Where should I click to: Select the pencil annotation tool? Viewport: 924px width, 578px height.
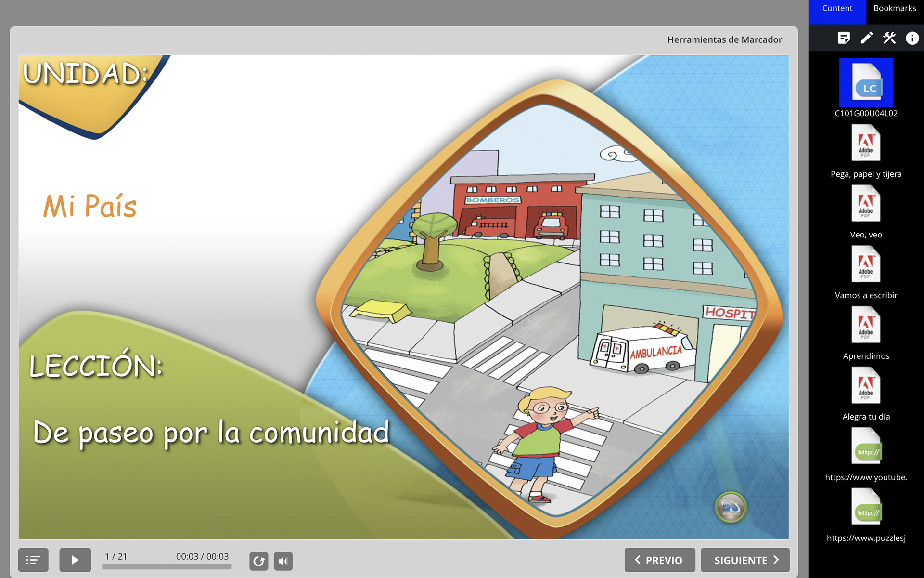tap(867, 38)
